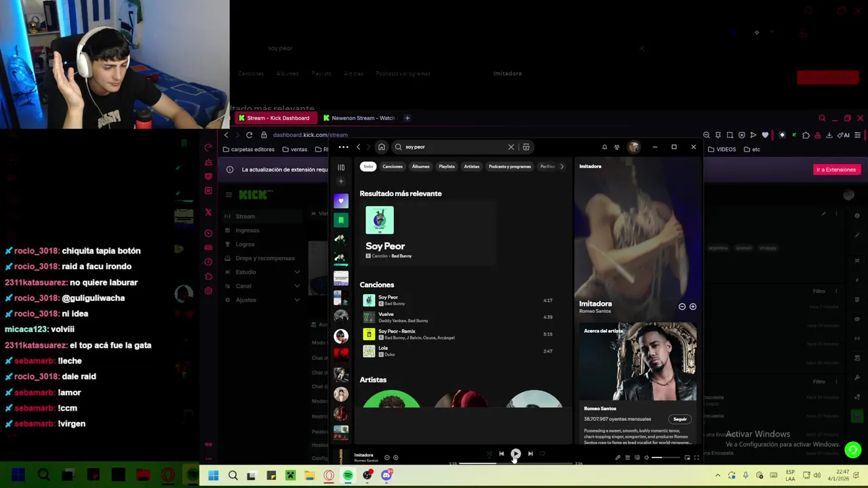Viewport: 868px width, 488px height.
Task: Open Spotify friend activity icon
Action: point(616,147)
